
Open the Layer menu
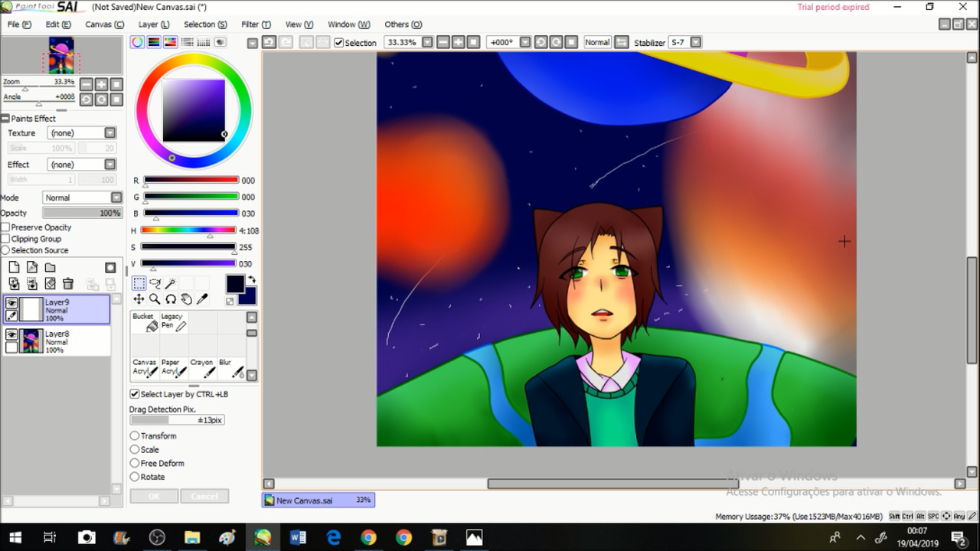click(154, 24)
